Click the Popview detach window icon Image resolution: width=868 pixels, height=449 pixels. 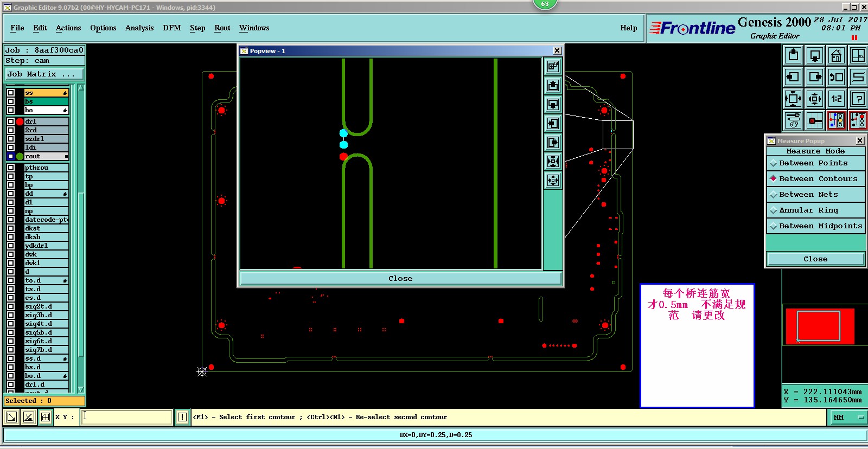[553, 66]
